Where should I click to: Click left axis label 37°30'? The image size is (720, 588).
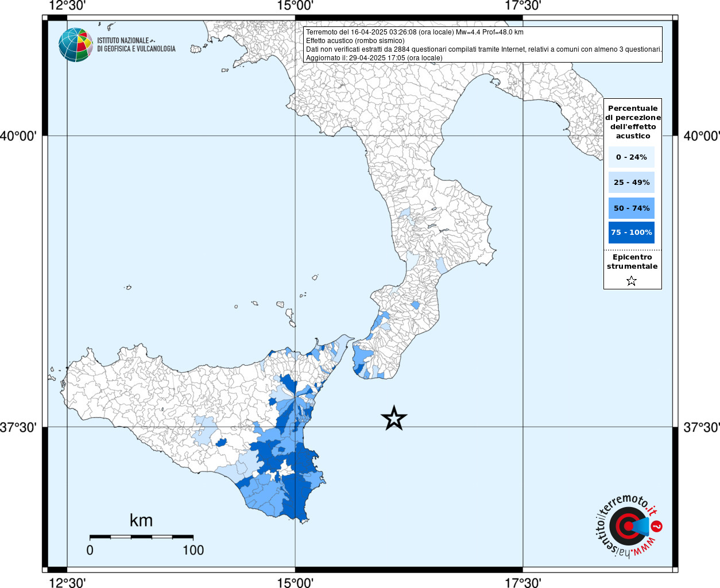(x=18, y=427)
